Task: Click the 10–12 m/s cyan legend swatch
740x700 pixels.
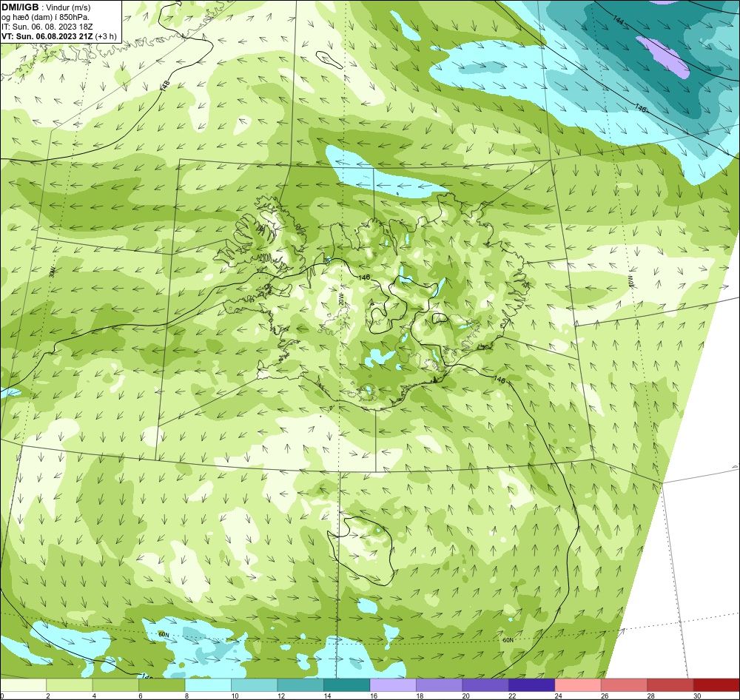Action: tap(255, 685)
